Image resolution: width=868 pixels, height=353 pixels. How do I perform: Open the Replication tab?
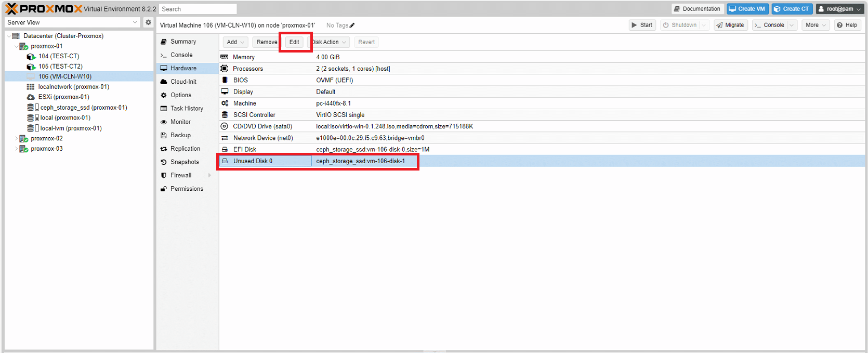click(187, 149)
